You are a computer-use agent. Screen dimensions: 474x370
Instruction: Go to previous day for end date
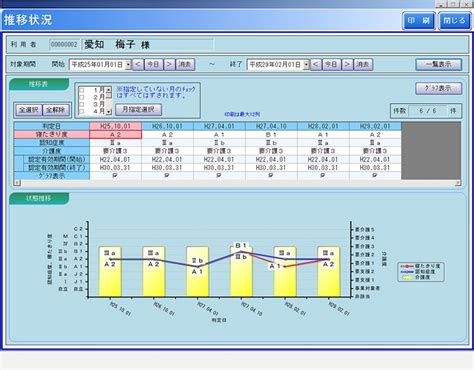point(316,64)
